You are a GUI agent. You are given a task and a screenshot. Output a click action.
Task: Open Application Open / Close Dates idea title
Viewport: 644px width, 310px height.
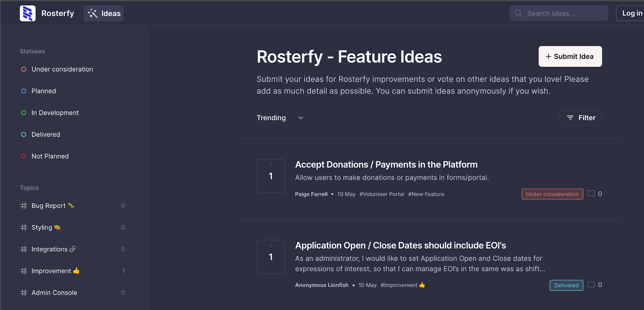[x=400, y=246]
